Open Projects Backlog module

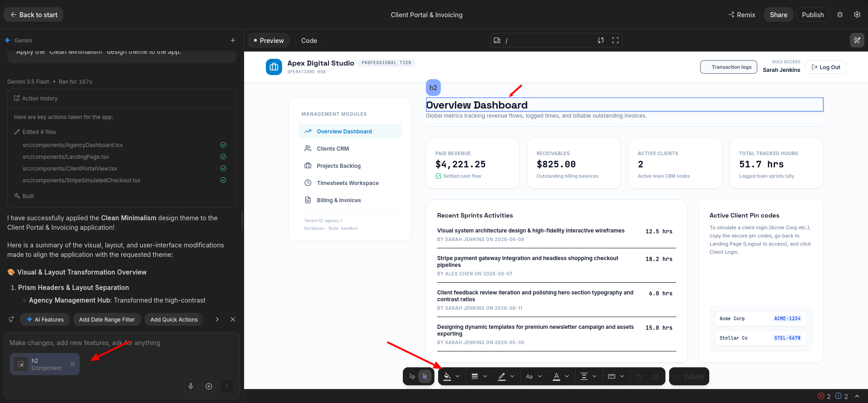tap(349, 166)
